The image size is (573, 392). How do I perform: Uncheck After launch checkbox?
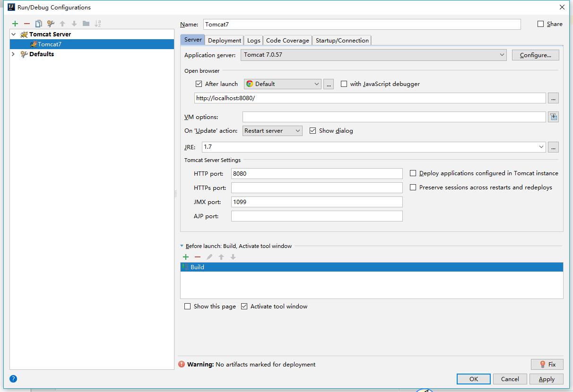(199, 84)
